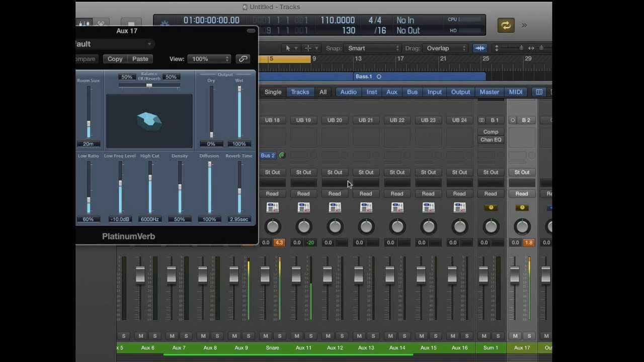Open the plugin preset default dropdown
The width and height of the screenshot is (644, 362).
coord(114,44)
